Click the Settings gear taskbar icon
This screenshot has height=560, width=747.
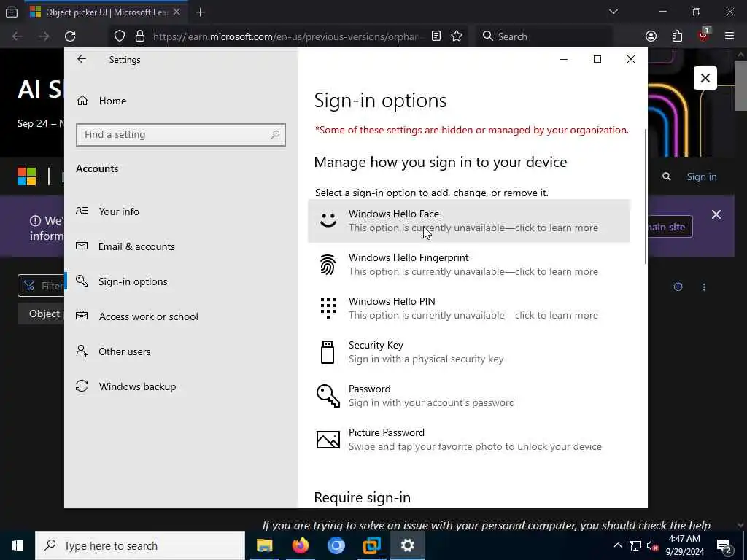click(407, 545)
